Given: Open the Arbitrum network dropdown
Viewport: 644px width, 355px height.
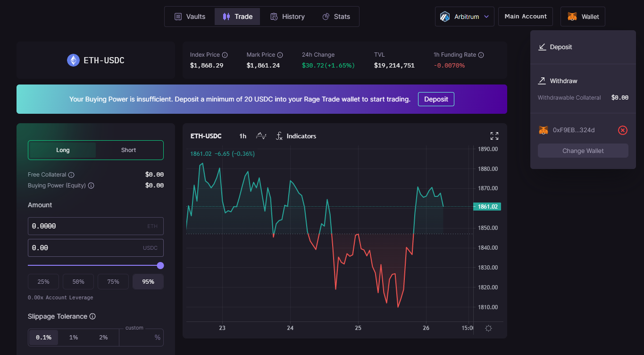Looking at the screenshot, I should (x=464, y=17).
